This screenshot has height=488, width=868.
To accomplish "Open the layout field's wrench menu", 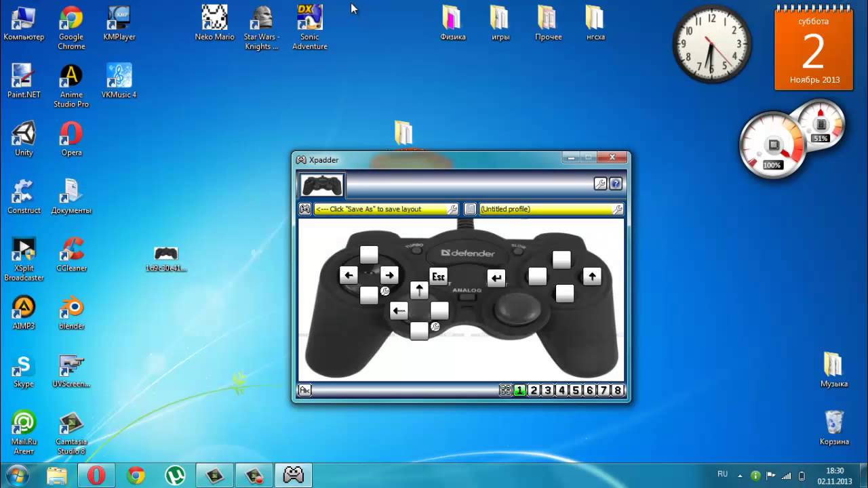I will pyautogui.click(x=452, y=209).
